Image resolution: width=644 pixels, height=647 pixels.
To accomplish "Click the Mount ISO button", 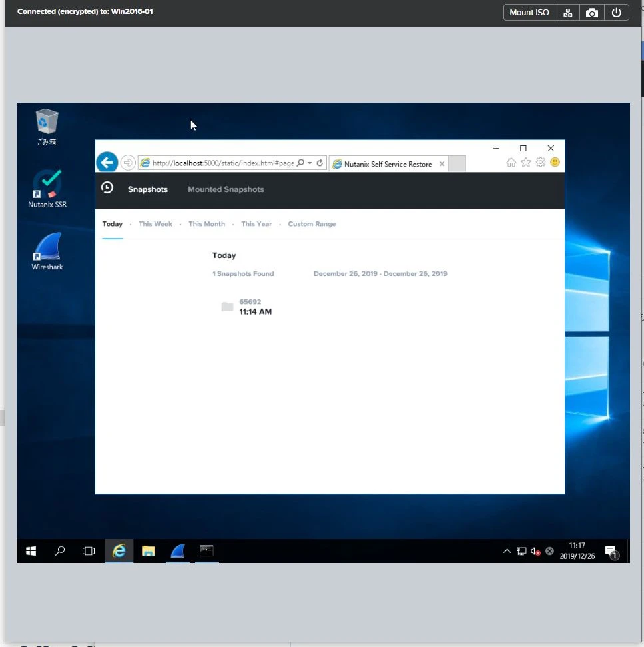I will [529, 13].
